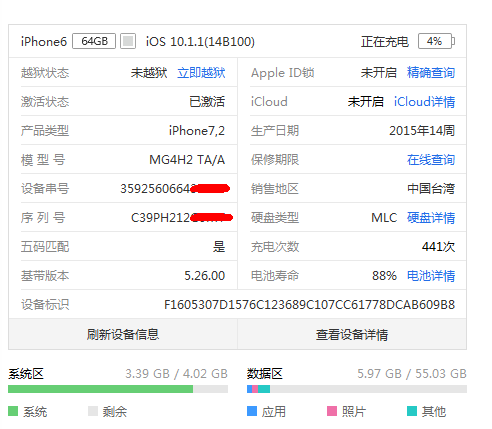Click the device color swatch box

(x=128, y=41)
